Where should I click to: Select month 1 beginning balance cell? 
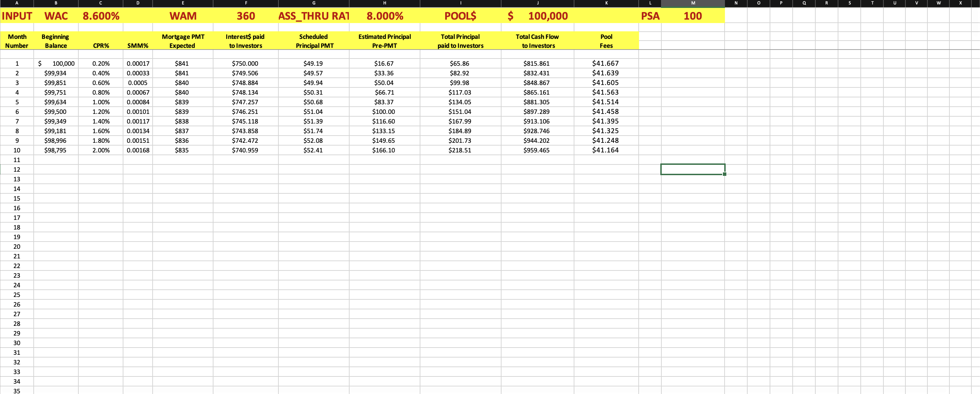tap(56, 64)
